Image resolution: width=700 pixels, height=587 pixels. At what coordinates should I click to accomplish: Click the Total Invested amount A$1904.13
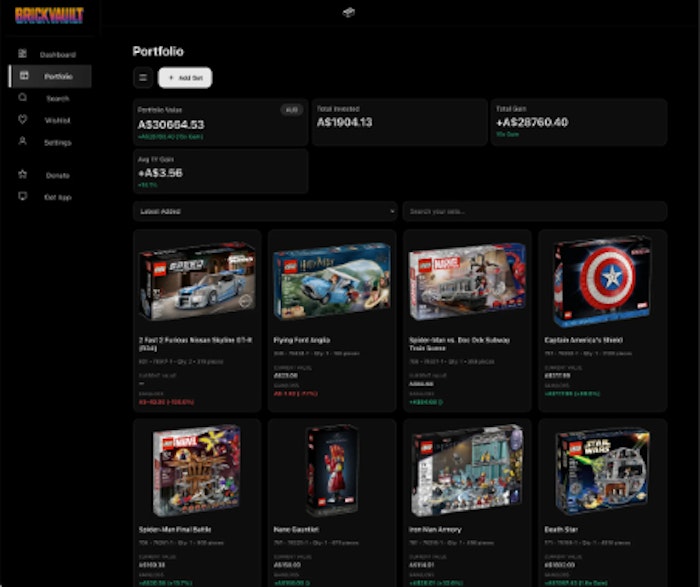344,122
